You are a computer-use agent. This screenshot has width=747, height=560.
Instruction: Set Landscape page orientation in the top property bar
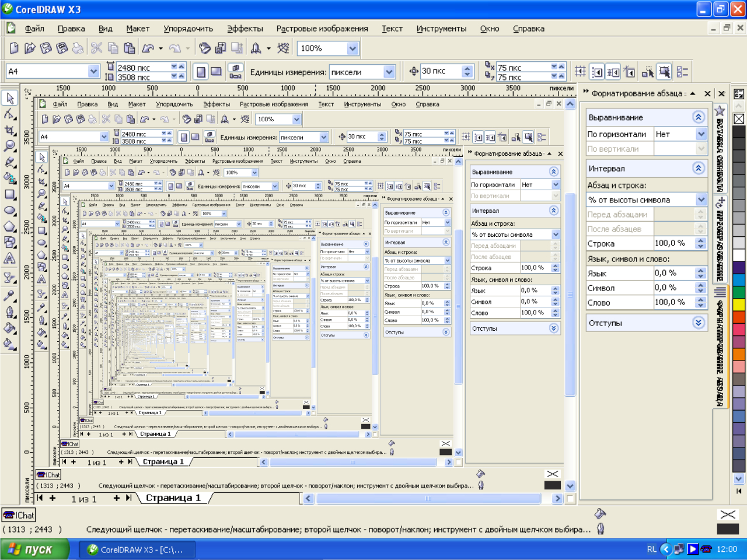pos(216,72)
